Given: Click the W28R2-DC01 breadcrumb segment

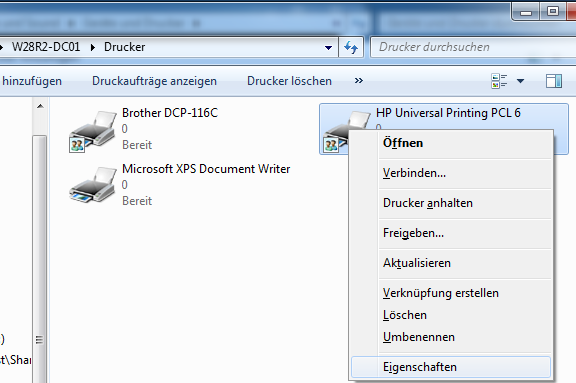Looking at the screenshot, I should [x=46, y=47].
